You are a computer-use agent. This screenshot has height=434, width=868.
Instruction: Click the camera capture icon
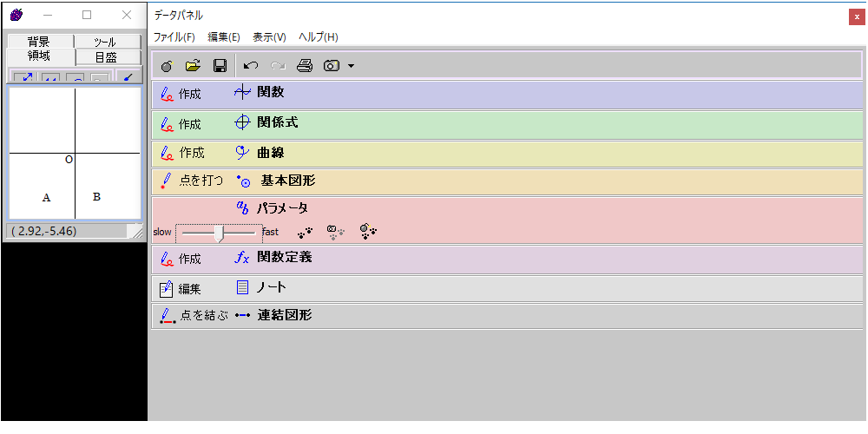coord(332,65)
